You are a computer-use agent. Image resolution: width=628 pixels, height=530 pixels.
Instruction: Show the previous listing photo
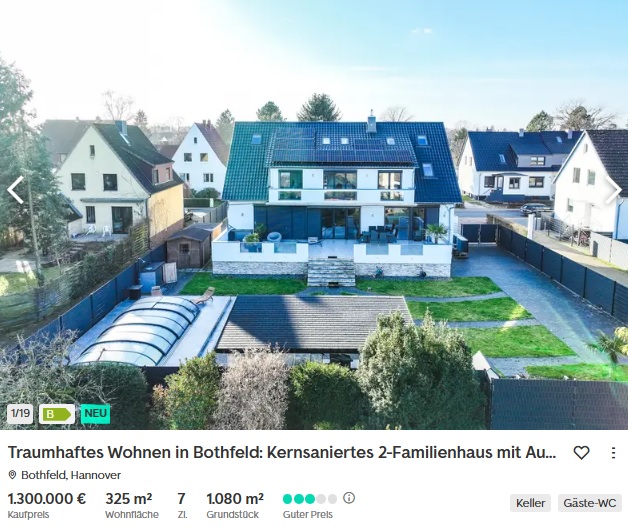point(15,189)
